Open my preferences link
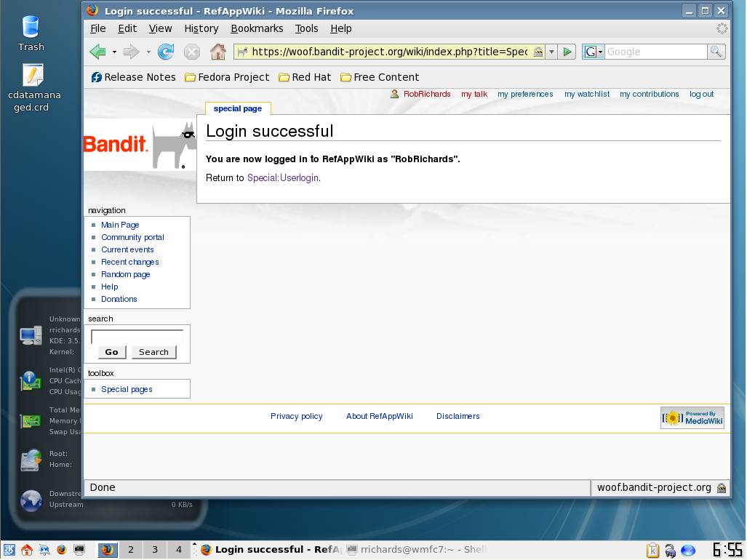The height and width of the screenshot is (560, 747). pyautogui.click(x=525, y=95)
